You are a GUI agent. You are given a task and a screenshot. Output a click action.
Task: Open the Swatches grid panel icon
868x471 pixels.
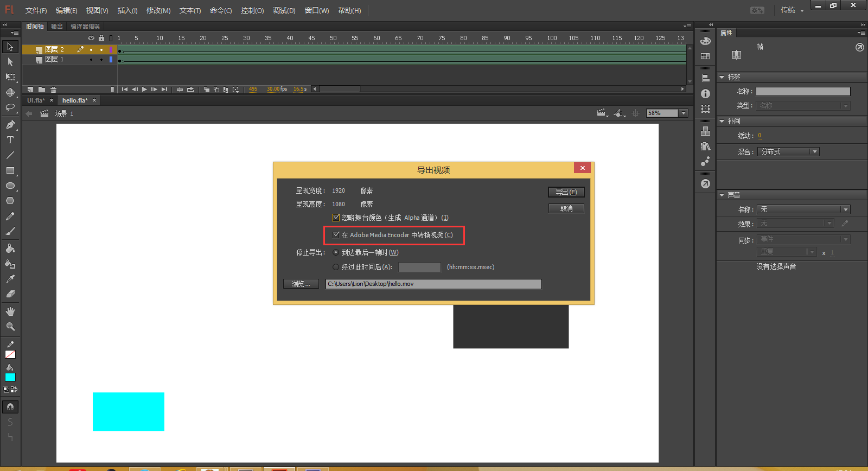pyautogui.click(x=705, y=56)
